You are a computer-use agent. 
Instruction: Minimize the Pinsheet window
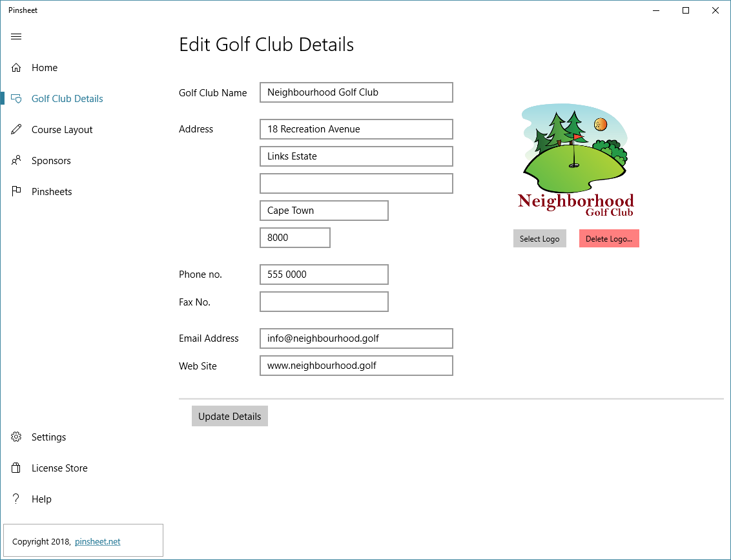click(x=656, y=10)
